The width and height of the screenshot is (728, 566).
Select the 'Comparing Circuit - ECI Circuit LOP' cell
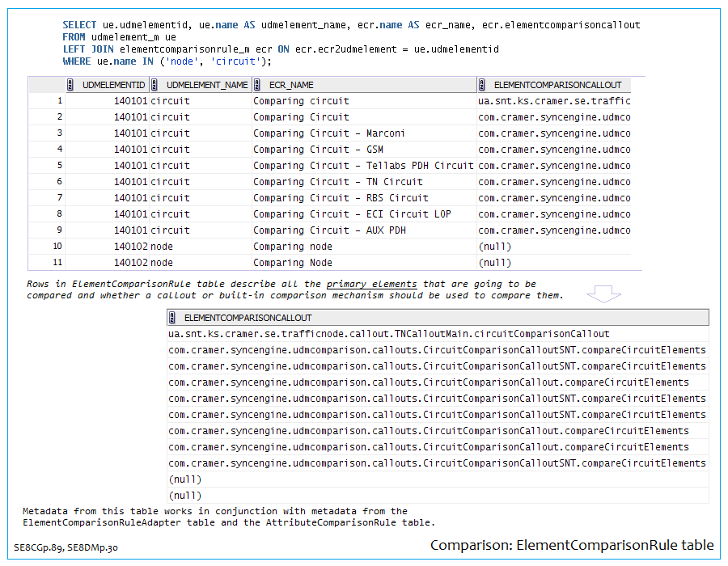(x=351, y=214)
